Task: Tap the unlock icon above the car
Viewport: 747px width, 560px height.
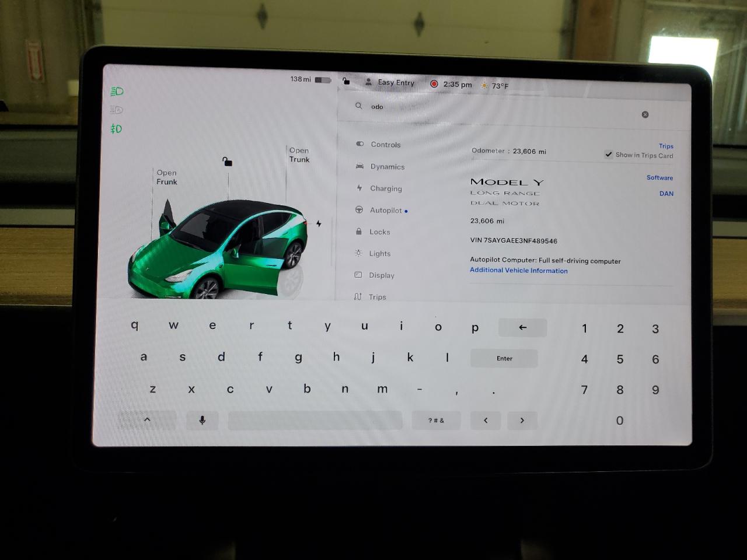Action: click(x=227, y=162)
